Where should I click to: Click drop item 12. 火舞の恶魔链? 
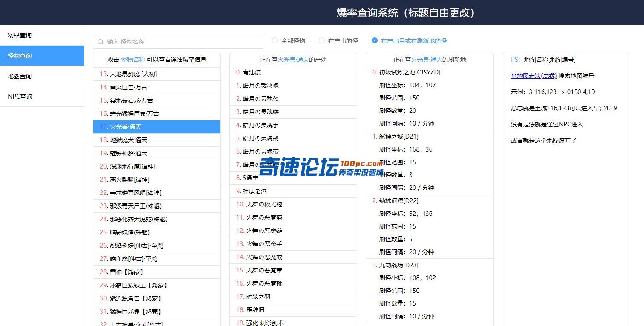(293, 231)
